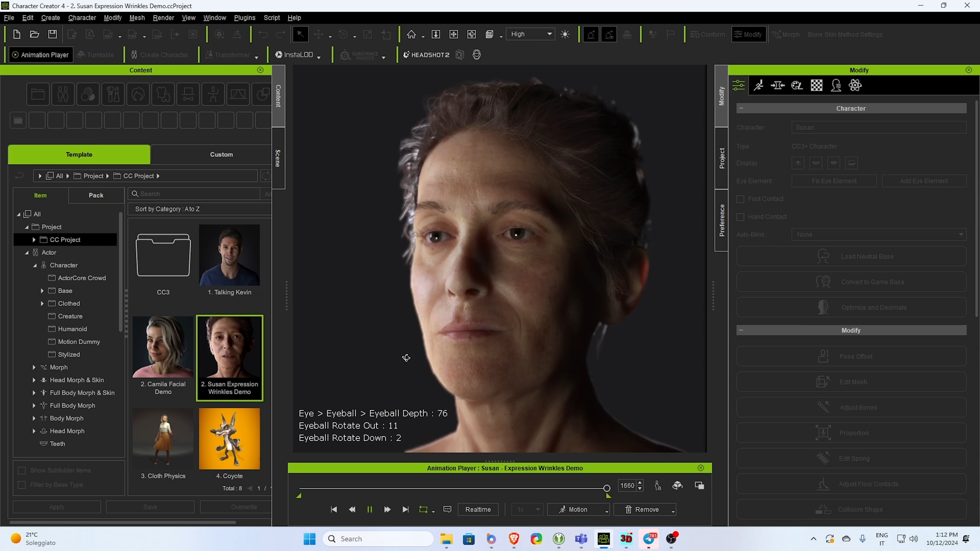
Task: Switch to the Pack tab
Action: point(96,195)
